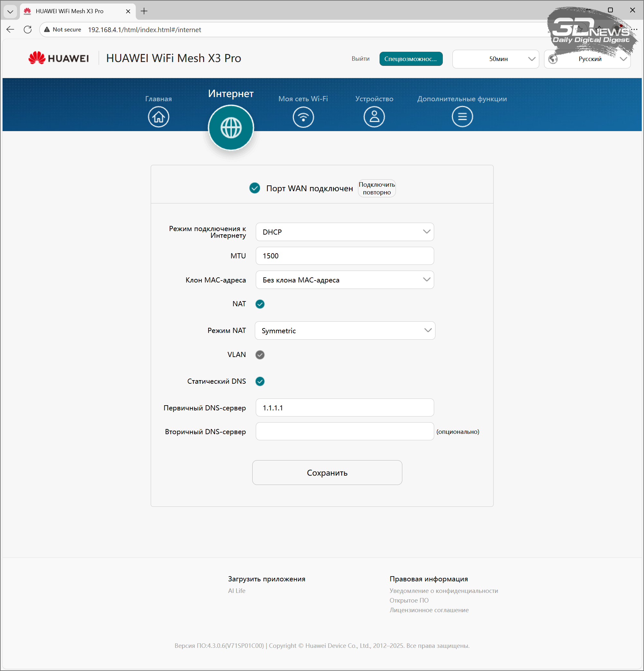Click the Вторичный DNS-сервер input field
The image size is (644, 671).
344,431
